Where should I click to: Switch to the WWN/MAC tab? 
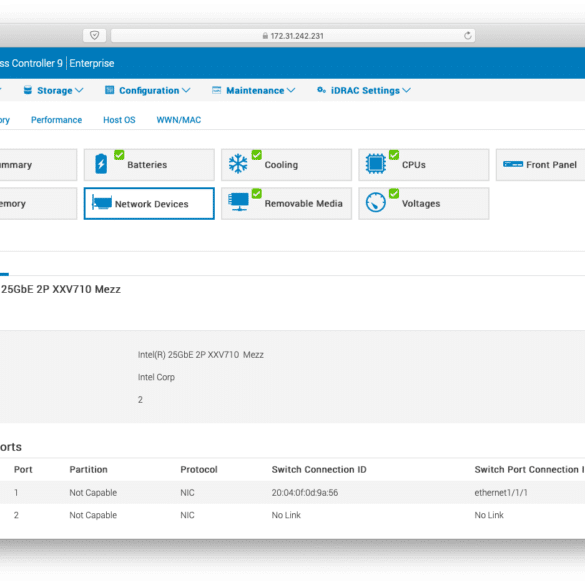coord(179,120)
